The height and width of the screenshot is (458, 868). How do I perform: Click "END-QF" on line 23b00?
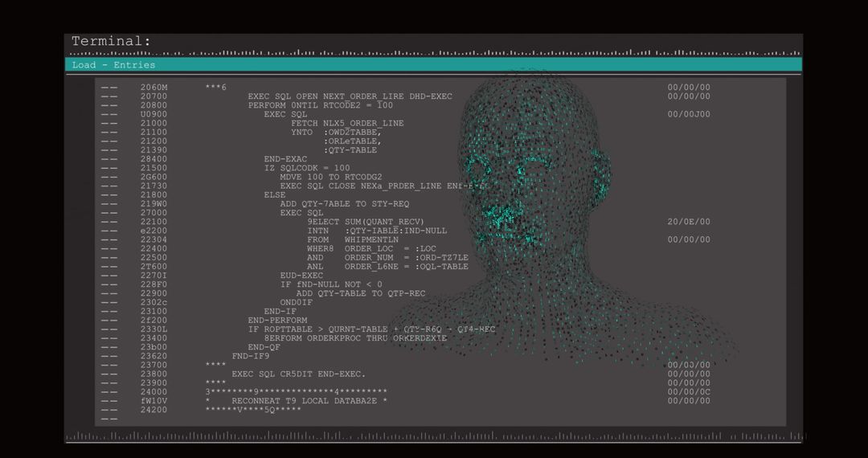pos(264,347)
